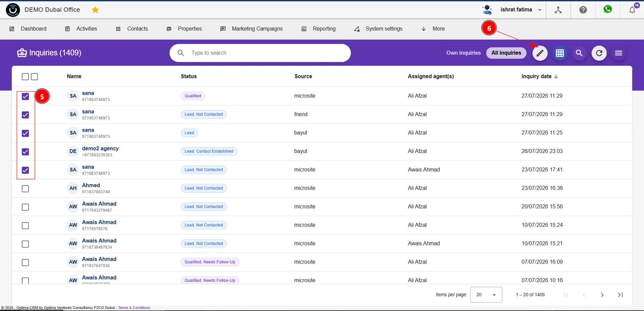Check the Awais Ahmad row dated 10/07/2026 15:21
644x311 pixels.
point(25,244)
